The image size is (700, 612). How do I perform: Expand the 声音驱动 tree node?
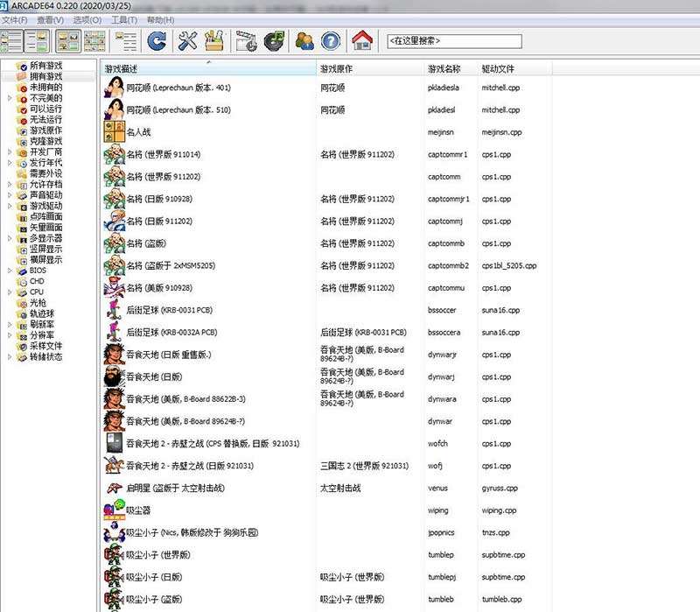tap(10, 194)
